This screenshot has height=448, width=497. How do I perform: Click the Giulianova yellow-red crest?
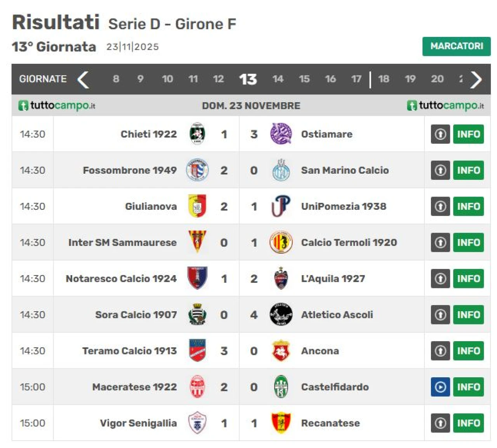[x=197, y=206]
